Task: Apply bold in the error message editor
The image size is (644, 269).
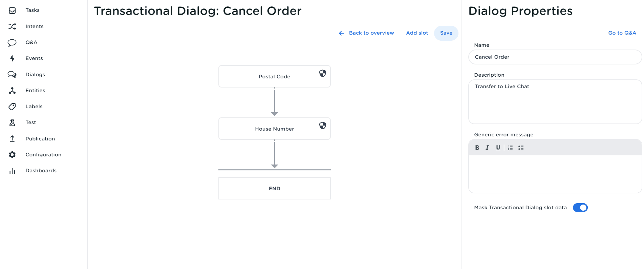Action: (x=477, y=148)
